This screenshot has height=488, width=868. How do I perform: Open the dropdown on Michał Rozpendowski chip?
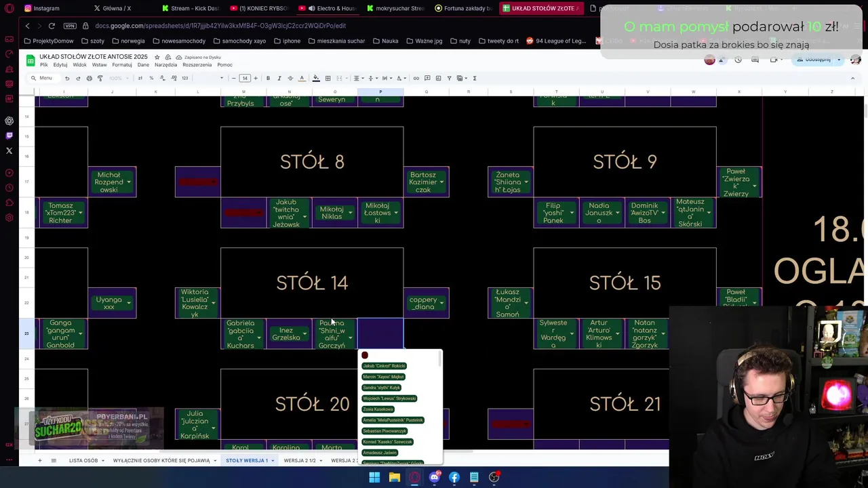[130, 182]
